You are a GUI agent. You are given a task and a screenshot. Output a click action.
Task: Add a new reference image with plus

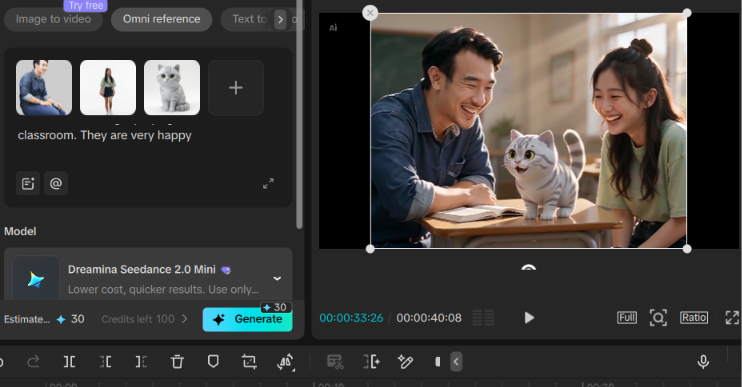tap(236, 88)
